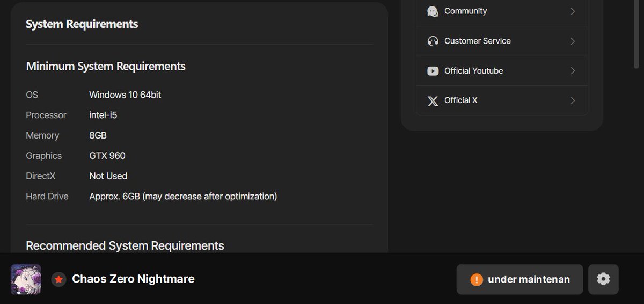The width and height of the screenshot is (644, 304).
Task: Click the chevron arrow beside Official X
Action: coord(573,100)
